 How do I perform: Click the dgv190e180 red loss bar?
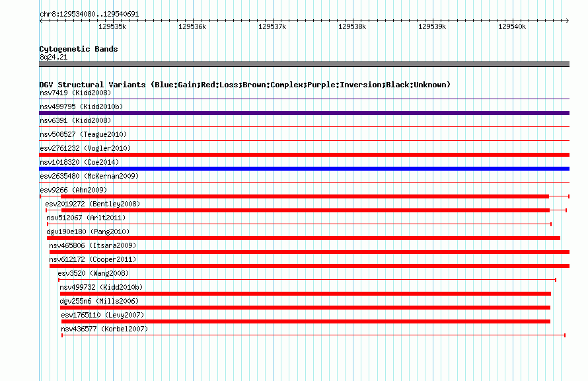pyautogui.click(x=303, y=238)
